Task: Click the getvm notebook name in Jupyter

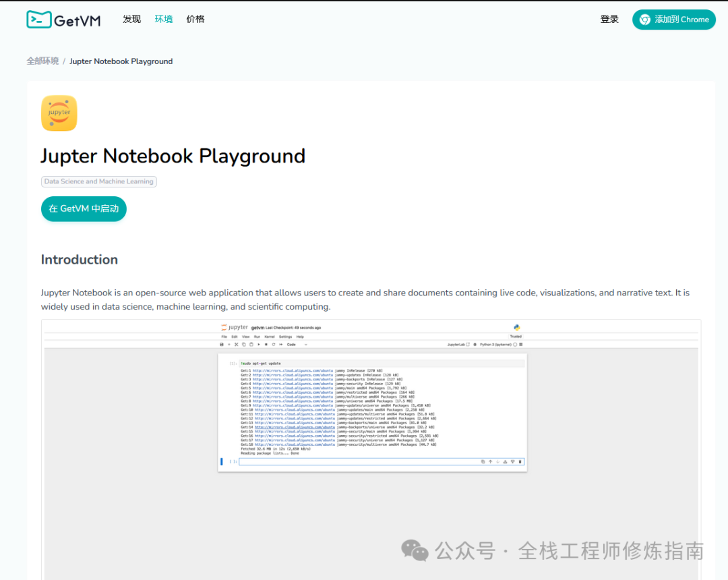Action: pyautogui.click(x=257, y=328)
